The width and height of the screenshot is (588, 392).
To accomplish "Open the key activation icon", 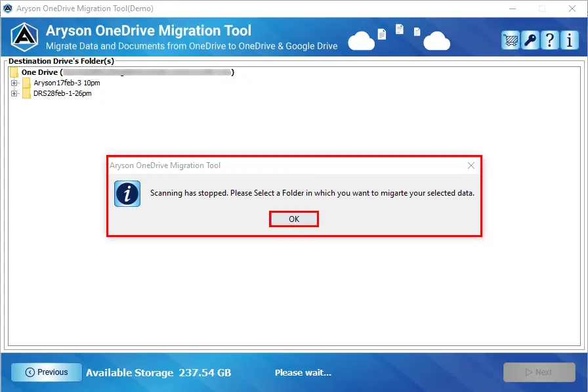I will coord(530,40).
